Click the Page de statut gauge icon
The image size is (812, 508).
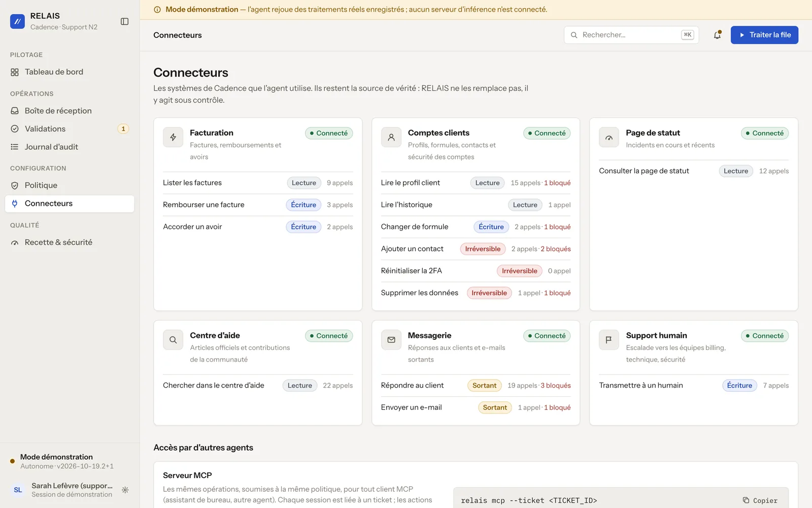609,137
